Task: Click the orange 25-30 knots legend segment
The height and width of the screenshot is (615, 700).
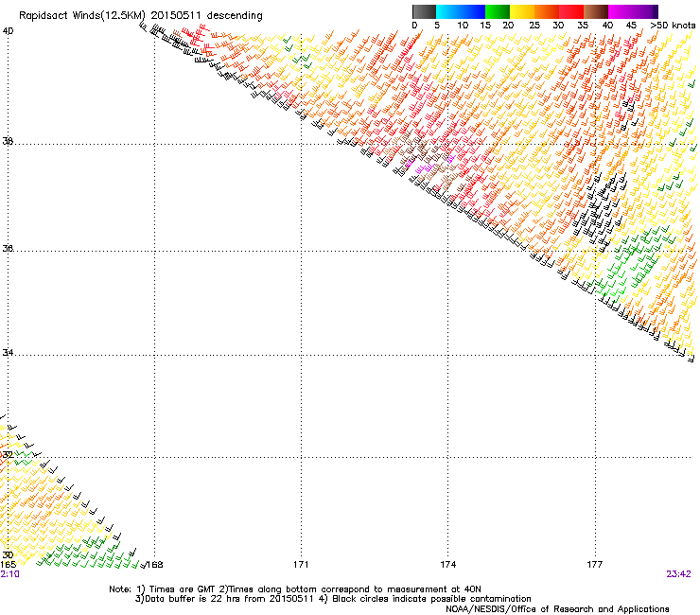Action: [x=547, y=11]
